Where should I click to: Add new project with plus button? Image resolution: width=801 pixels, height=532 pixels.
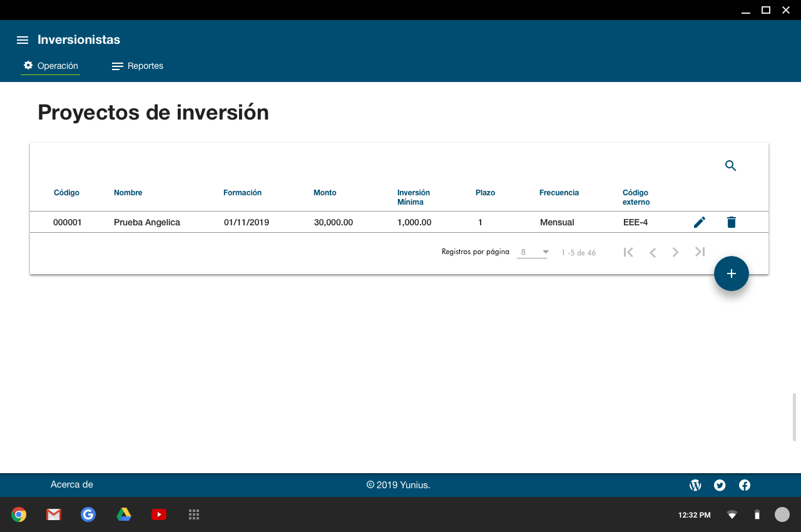tap(731, 274)
